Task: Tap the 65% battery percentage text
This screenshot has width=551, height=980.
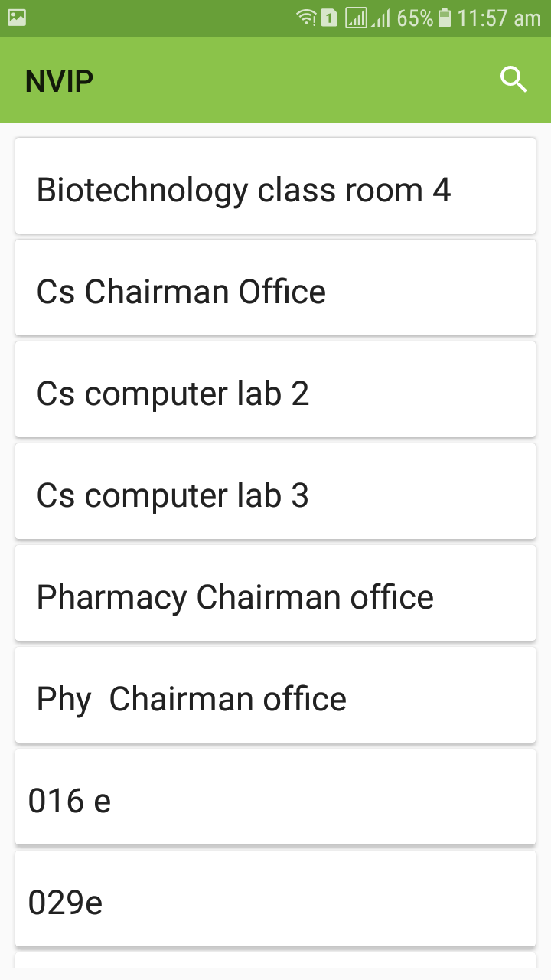Action: tap(415, 18)
